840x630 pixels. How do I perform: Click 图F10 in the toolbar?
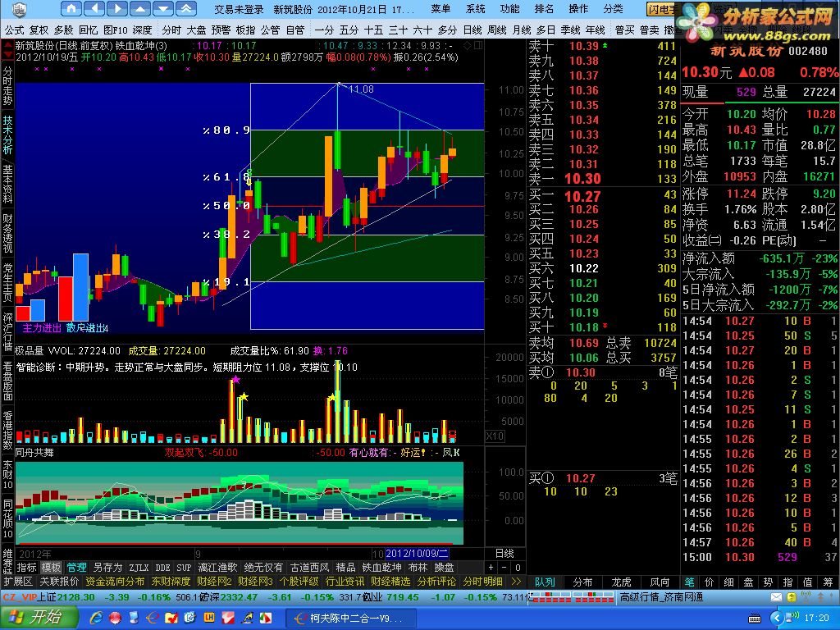[116, 30]
